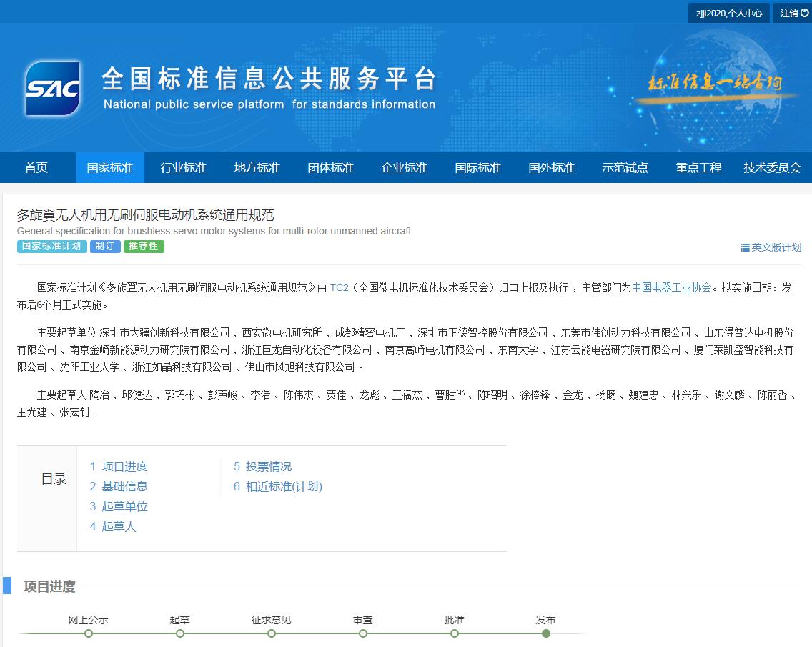
Task: Click the green 推荐性 tag
Action: [144, 246]
